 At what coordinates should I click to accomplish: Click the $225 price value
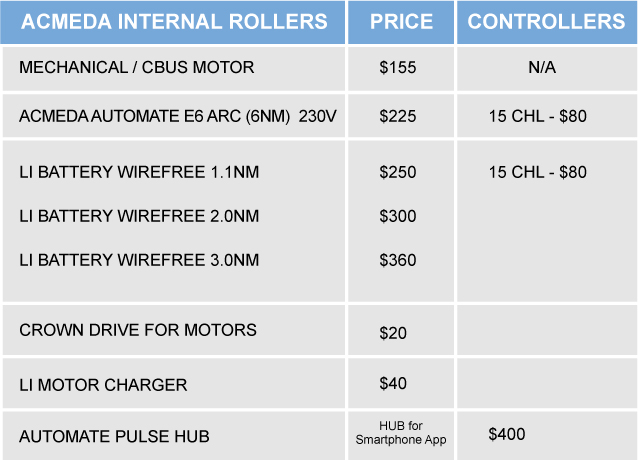[x=398, y=117]
